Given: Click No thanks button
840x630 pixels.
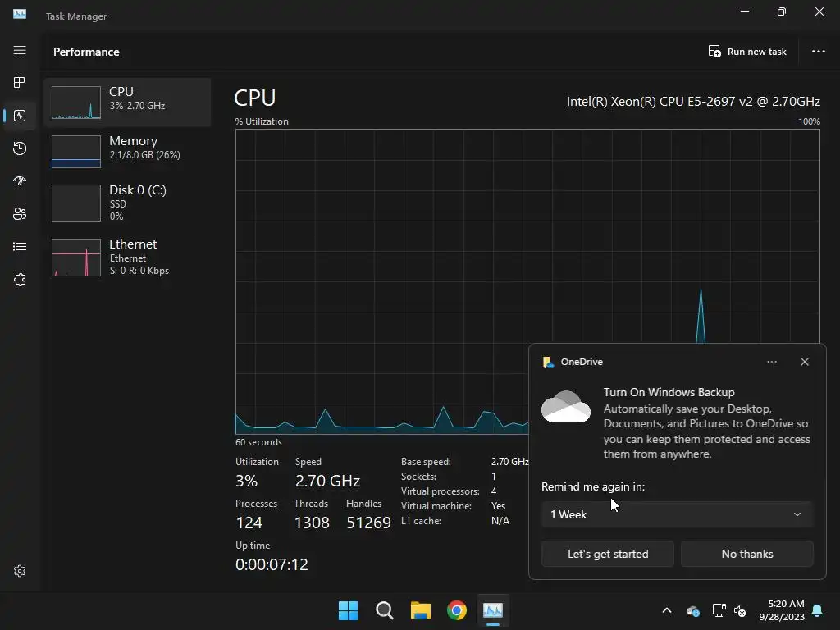Looking at the screenshot, I should pyautogui.click(x=747, y=554).
